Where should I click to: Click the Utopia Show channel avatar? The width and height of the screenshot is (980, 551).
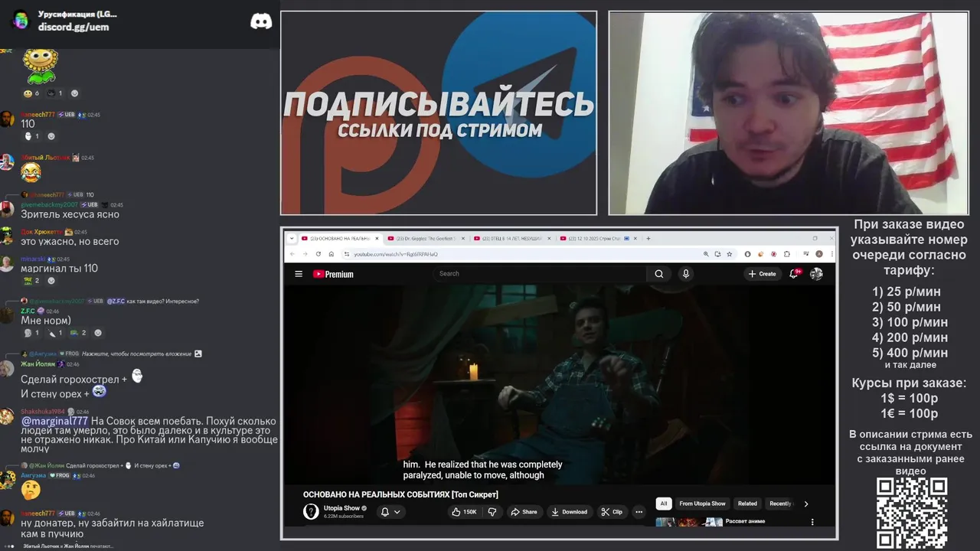[x=311, y=511]
